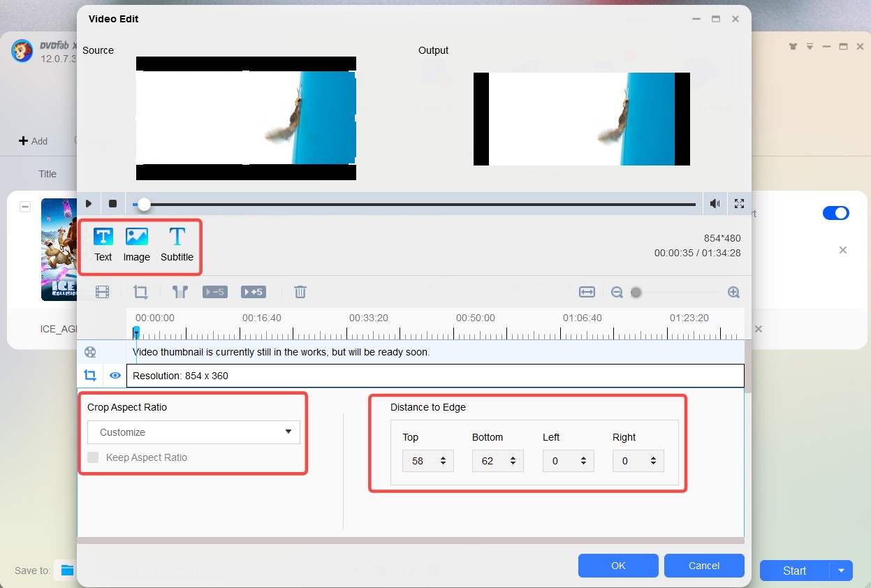Click the Source preview image
The height and width of the screenshot is (588, 871).
246,118
